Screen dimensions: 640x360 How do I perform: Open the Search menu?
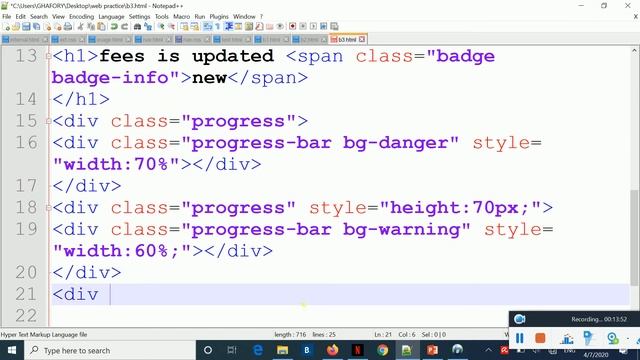(39, 17)
